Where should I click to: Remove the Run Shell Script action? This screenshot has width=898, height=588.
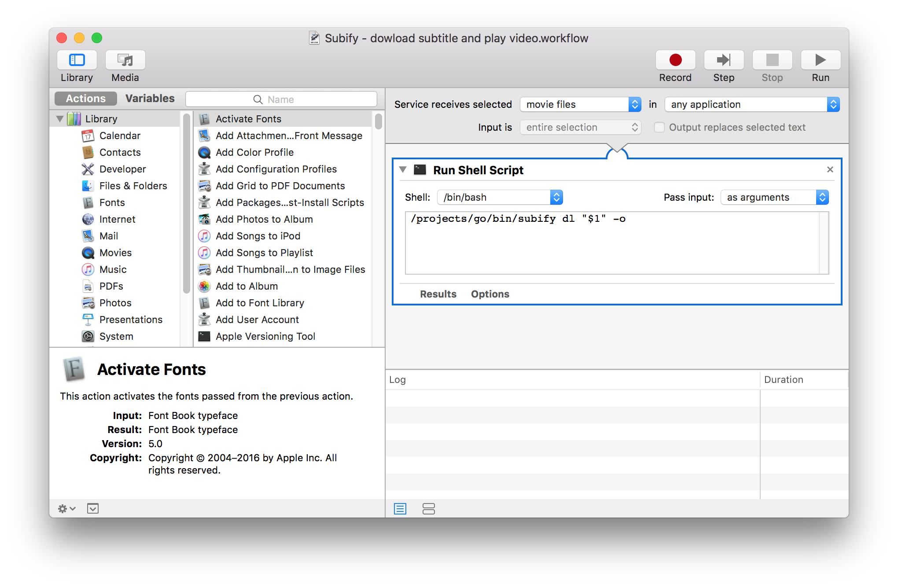coord(830,169)
